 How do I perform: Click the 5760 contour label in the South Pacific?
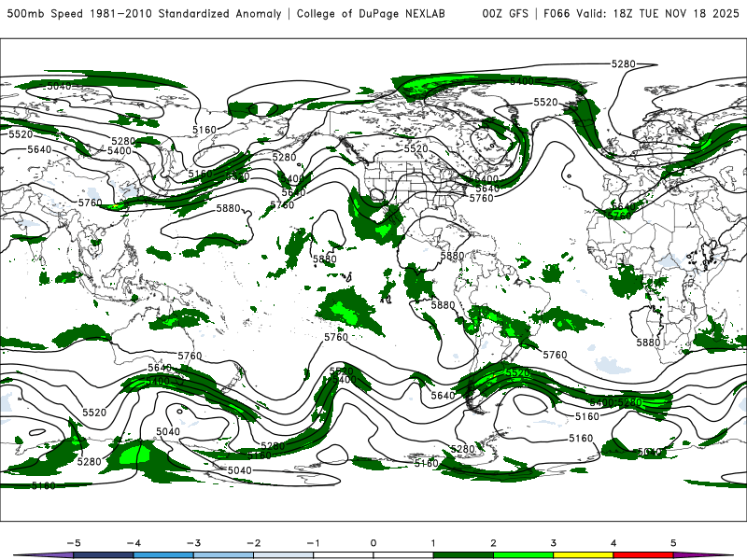336,337
